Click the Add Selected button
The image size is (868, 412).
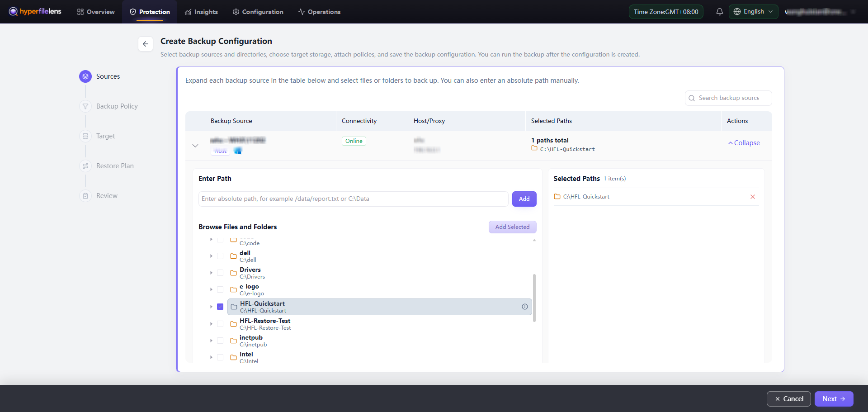pyautogui.click(x=512, y=227)
